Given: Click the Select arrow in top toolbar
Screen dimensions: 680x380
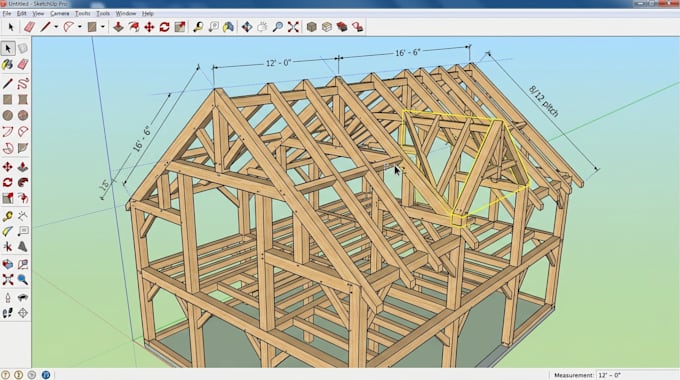Looking at the screenshot, I should pos(10,27).
